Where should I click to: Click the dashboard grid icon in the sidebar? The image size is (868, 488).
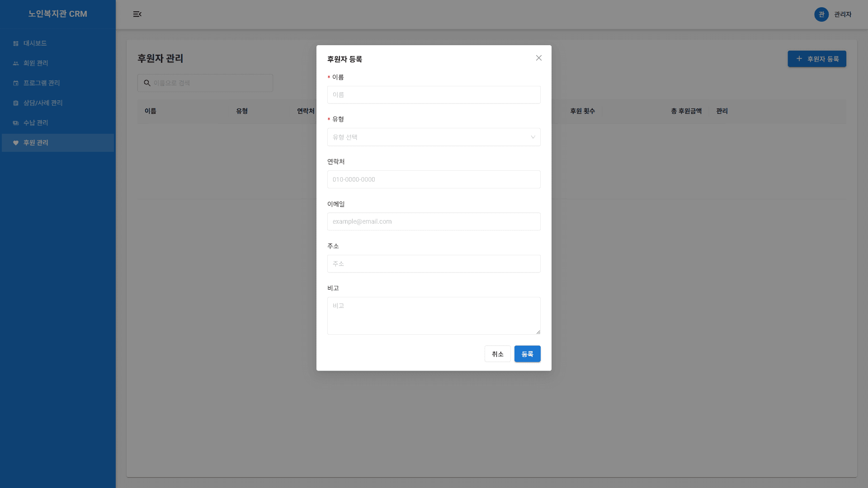click(x=16, y=43)
